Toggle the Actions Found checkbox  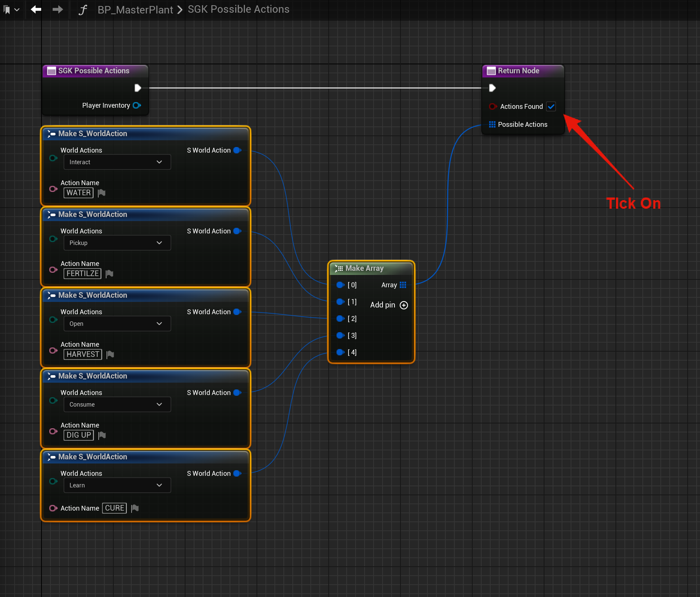[551, 107]
